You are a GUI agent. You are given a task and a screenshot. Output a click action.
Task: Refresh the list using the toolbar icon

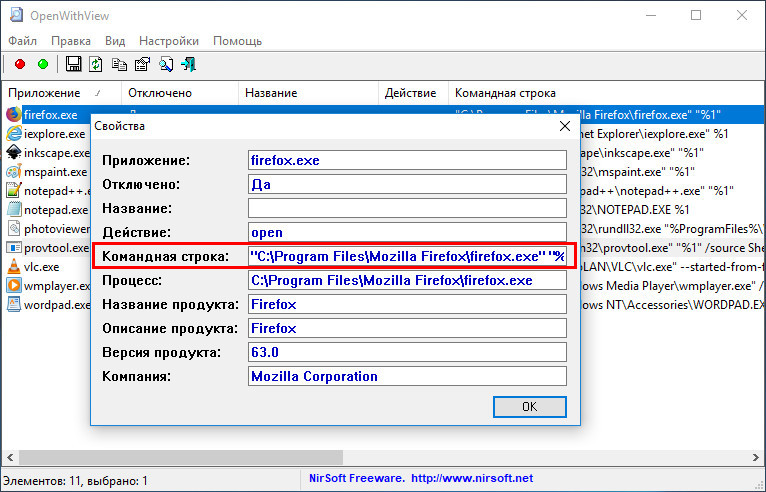point(96,64)
